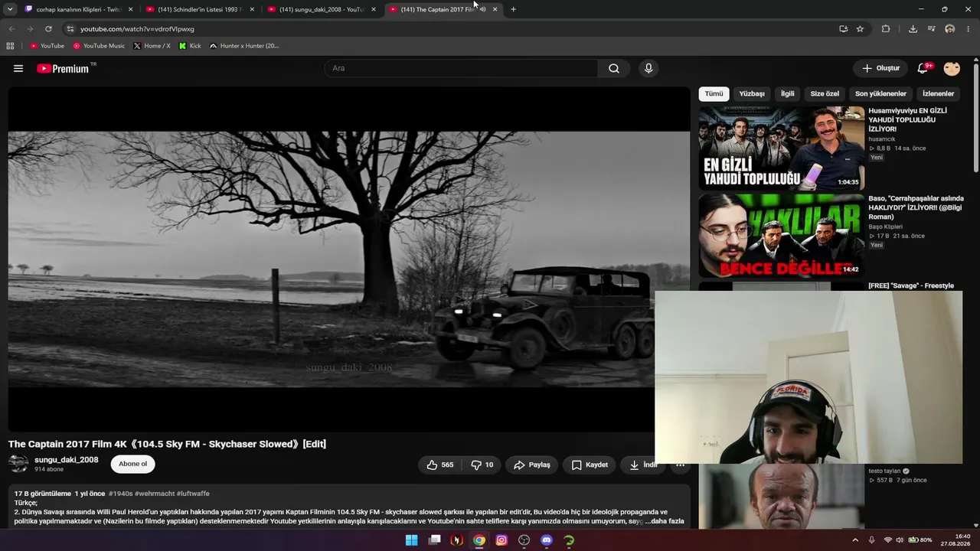Open the Husamviyuviyu video title
This screenshot has width=980, height=551.
pyautogui.click(x=908, y=120)
